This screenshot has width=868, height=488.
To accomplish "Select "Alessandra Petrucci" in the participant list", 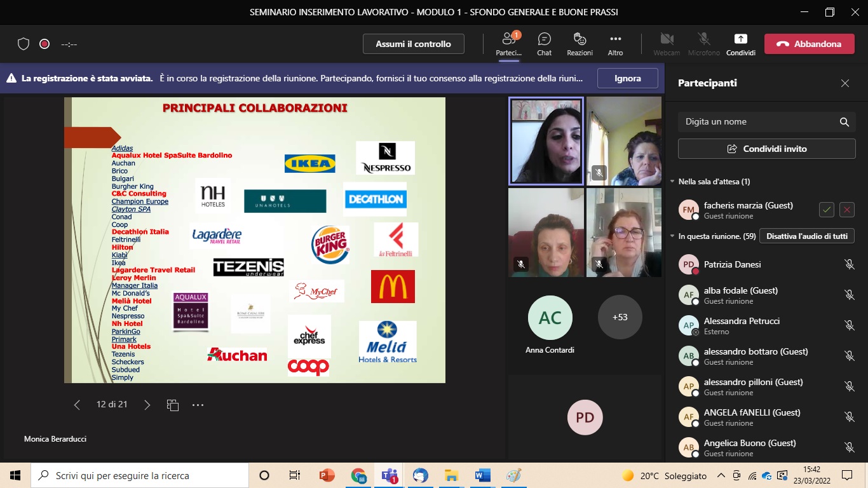I will click(742, 321).
